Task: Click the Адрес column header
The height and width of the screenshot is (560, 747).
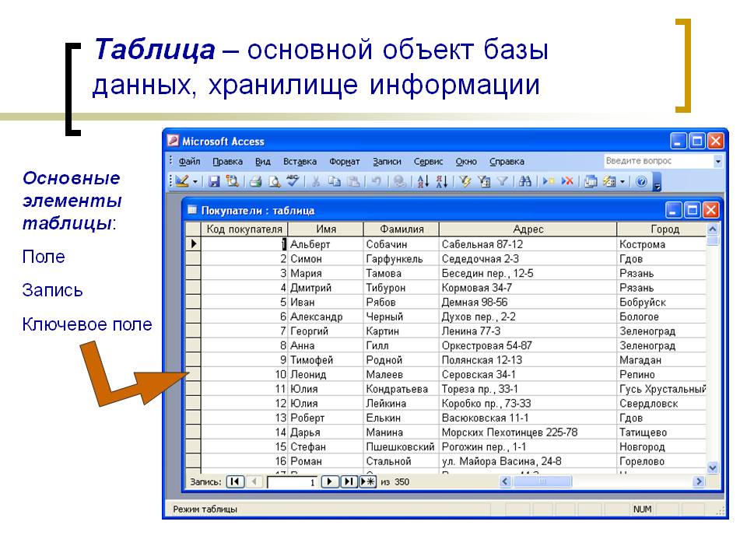Action: tap(528, 229)
